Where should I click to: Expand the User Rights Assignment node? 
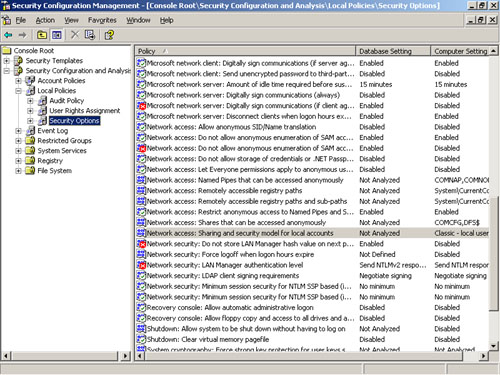[30, 111]
